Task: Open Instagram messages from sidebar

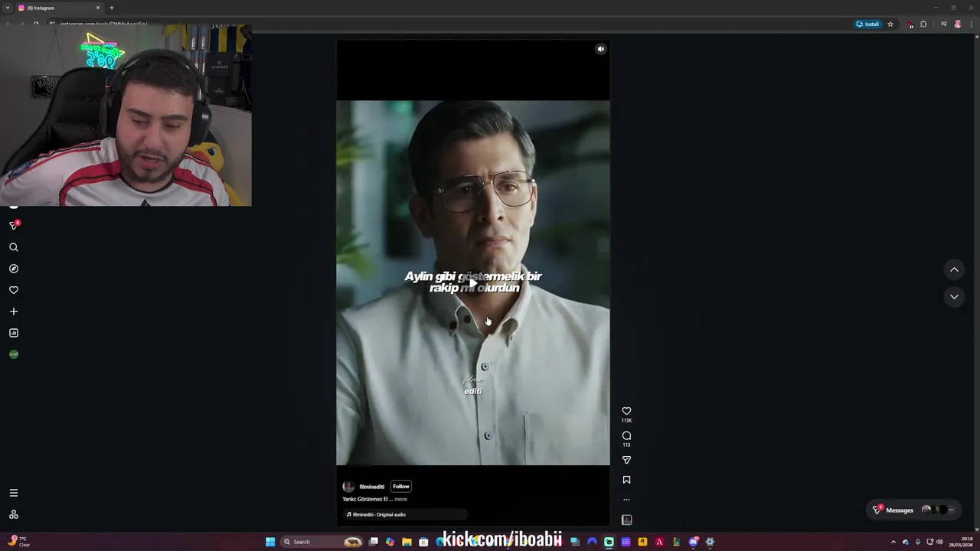Action: (14, 225)
